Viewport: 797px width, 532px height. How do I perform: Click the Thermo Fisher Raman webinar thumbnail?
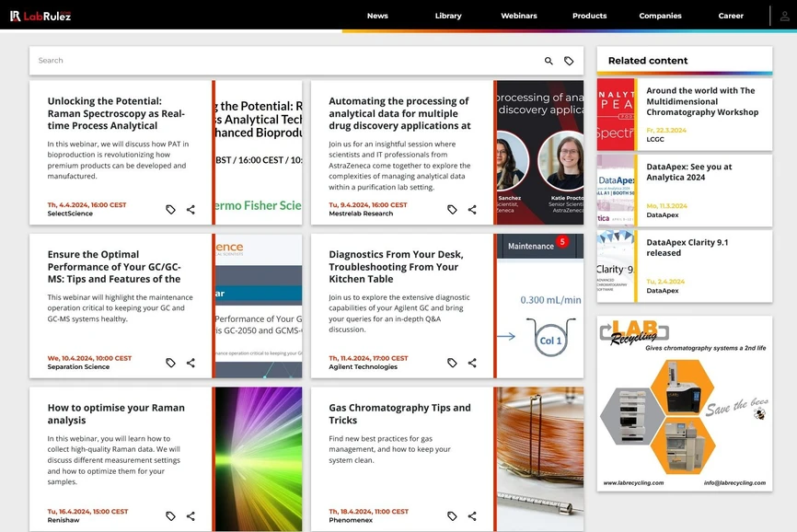point(259,153)
